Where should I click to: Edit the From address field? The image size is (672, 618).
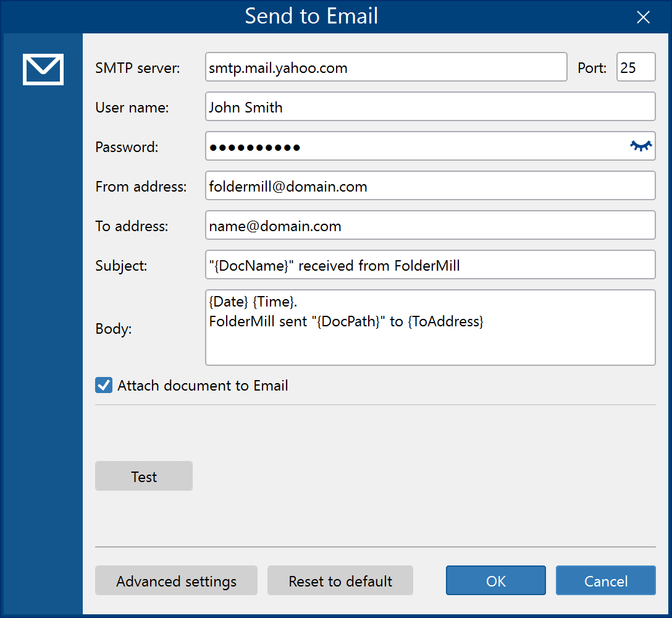430,185
